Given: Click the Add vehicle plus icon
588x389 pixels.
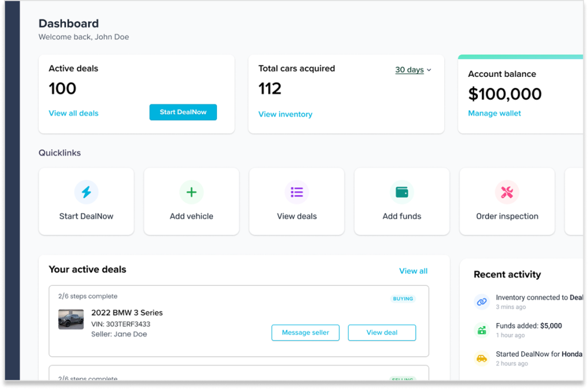Looking at the screenshot, I should (191, 192).
